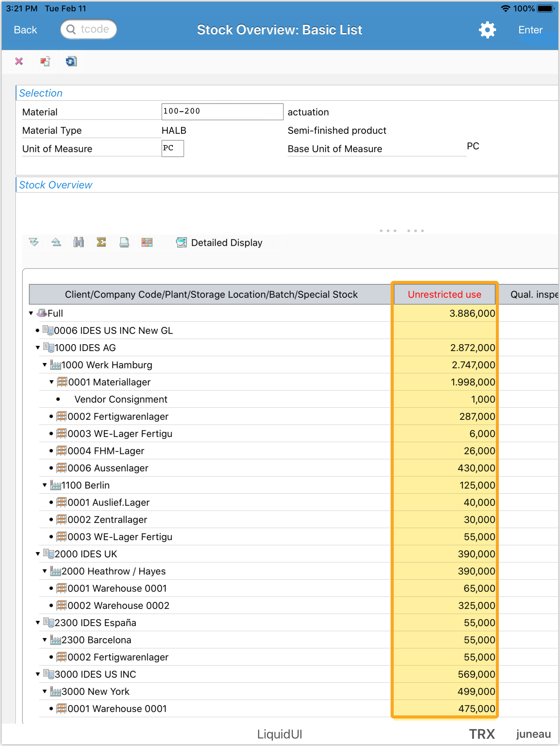Collapse the 1000 IDES AG node

click(38, 348)
